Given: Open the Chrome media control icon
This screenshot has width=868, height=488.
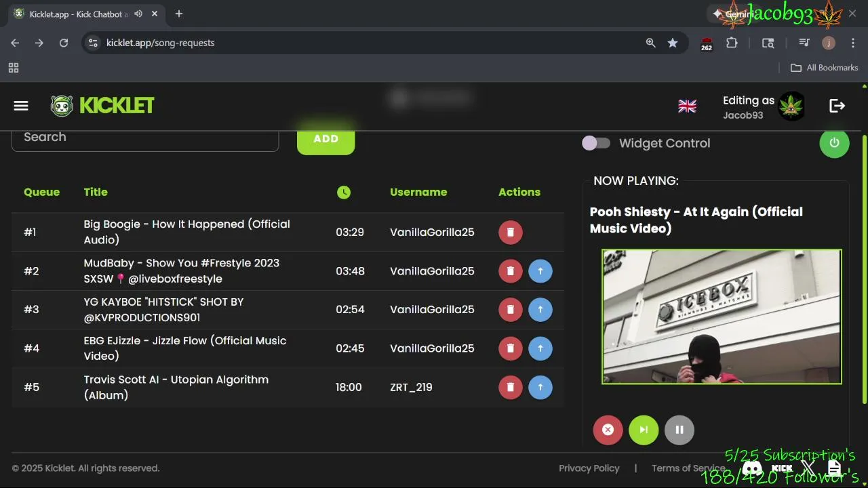Looking at the screenshot, I should coord(804,43).
